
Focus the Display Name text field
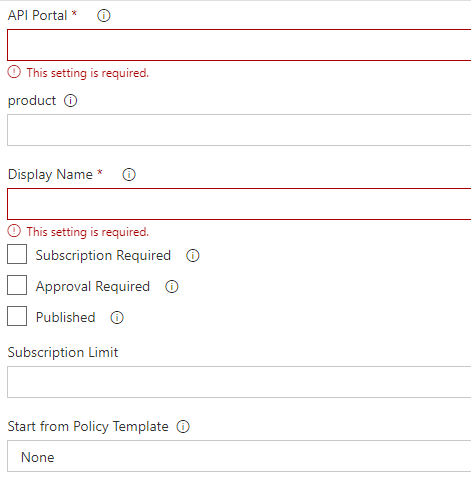pos(239,204)
